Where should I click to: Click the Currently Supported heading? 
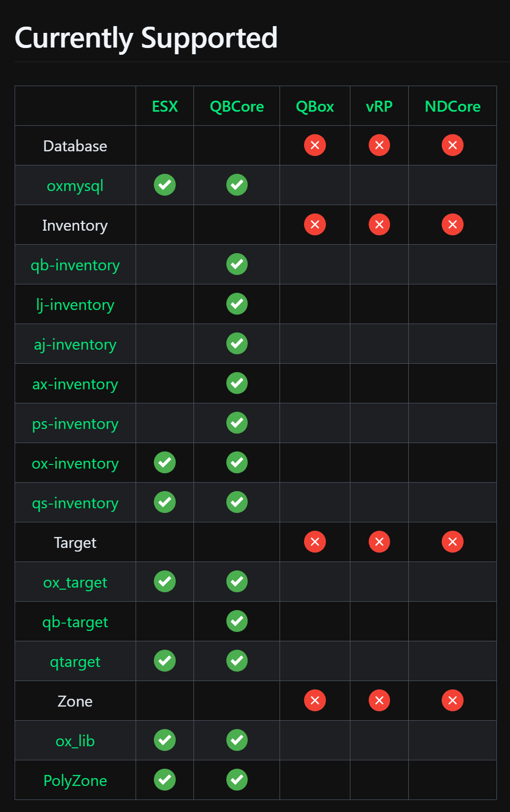146,38
